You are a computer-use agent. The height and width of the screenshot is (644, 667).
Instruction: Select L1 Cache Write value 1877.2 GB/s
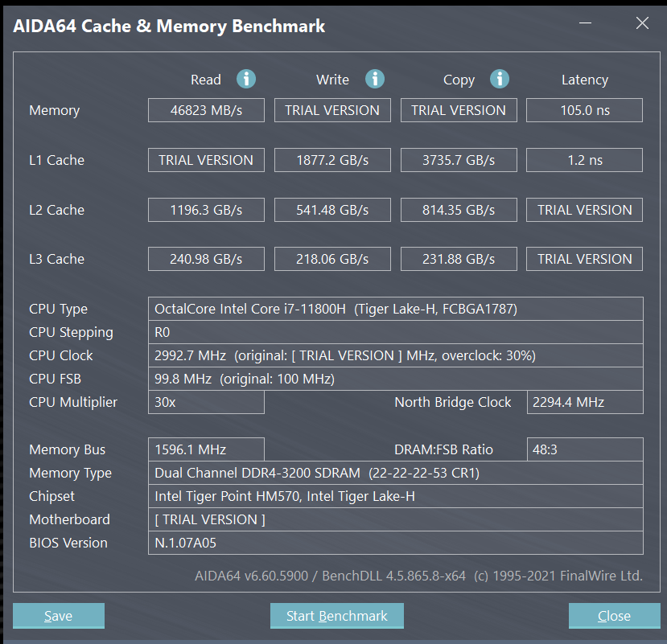pos(332,160)
